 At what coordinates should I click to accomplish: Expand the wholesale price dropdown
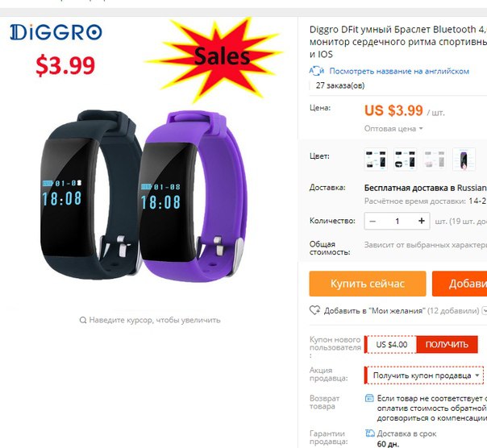coord(393,129)
